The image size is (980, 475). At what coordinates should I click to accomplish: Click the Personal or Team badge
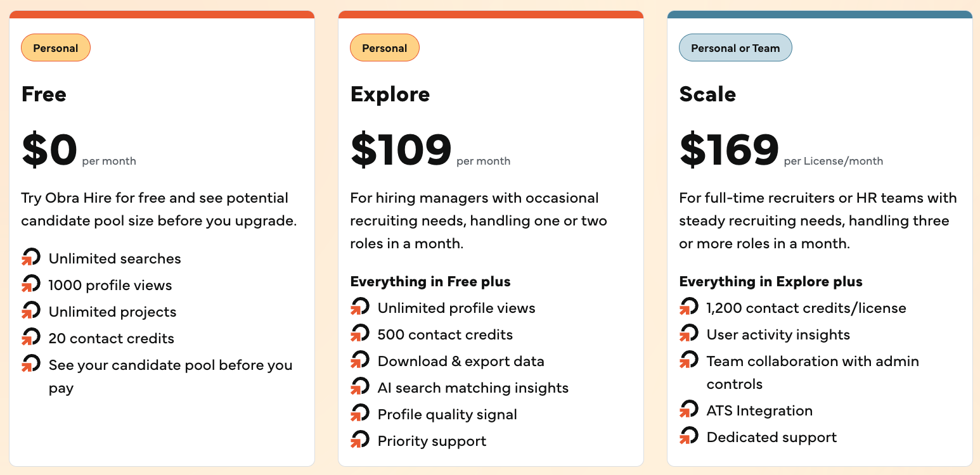point(735,47)
